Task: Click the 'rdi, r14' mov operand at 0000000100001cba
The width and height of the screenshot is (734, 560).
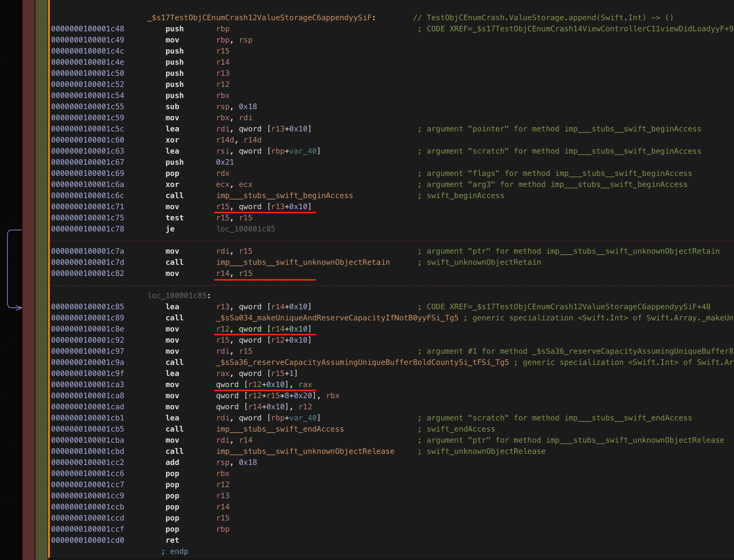Action: (234, 440)
